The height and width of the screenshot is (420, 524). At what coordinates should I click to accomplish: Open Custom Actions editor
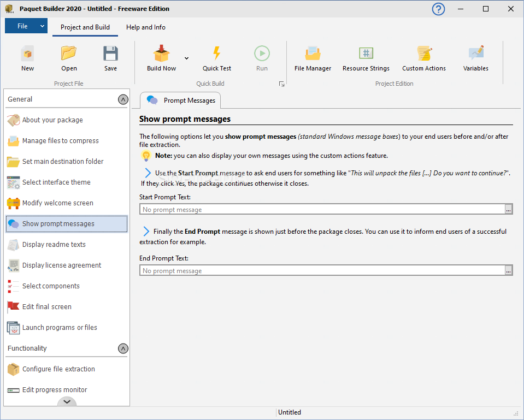tap(424, 58)
